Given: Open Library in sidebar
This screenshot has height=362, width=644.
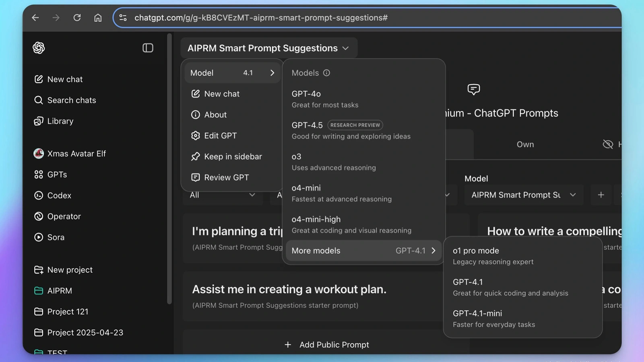Looking at the screenshot, I should (x=54, y=121).
